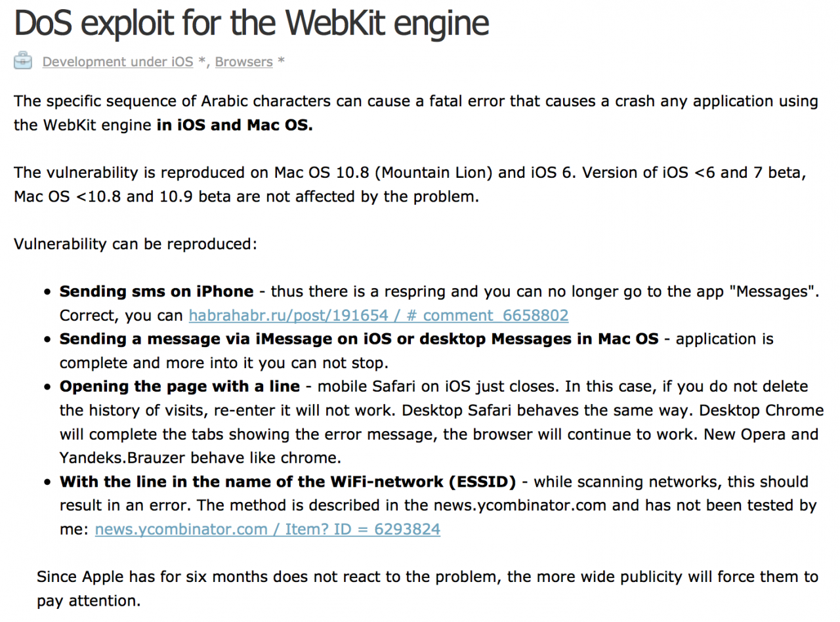Follow the habrahabr.ru/post/191654 comment link
Image resolution: width=840 pixels, height=622 pixels.
tap(379, 316)
